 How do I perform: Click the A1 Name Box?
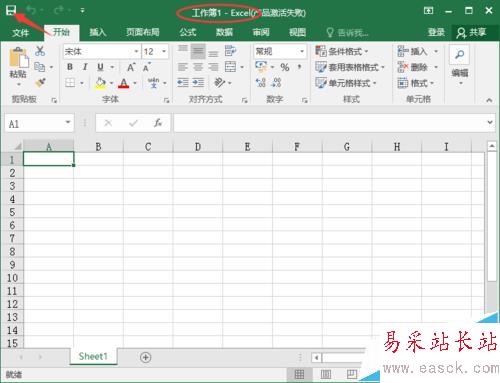[39, 124]
